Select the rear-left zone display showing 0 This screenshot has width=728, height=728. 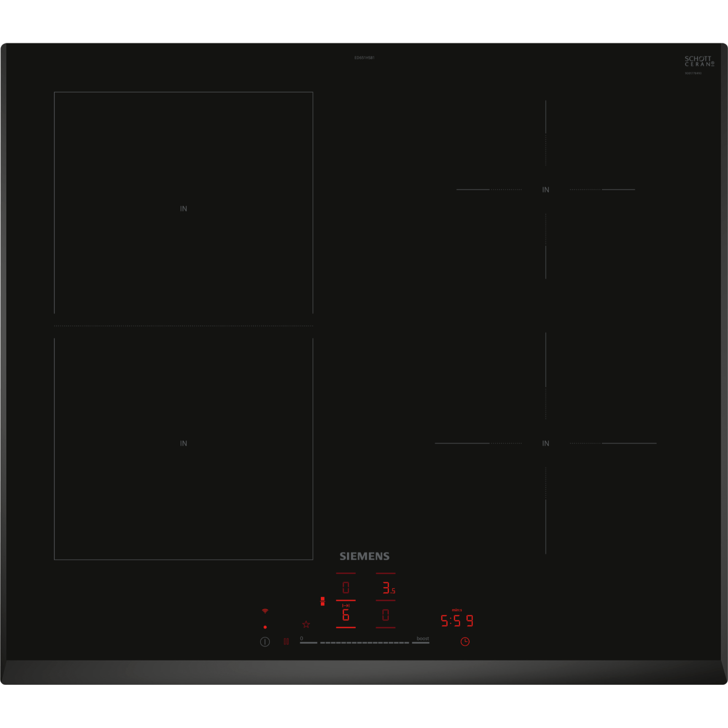point(346,588)
